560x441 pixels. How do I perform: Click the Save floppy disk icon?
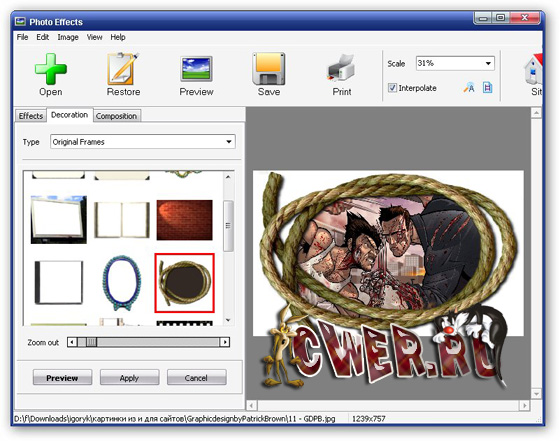click(269, 69)
